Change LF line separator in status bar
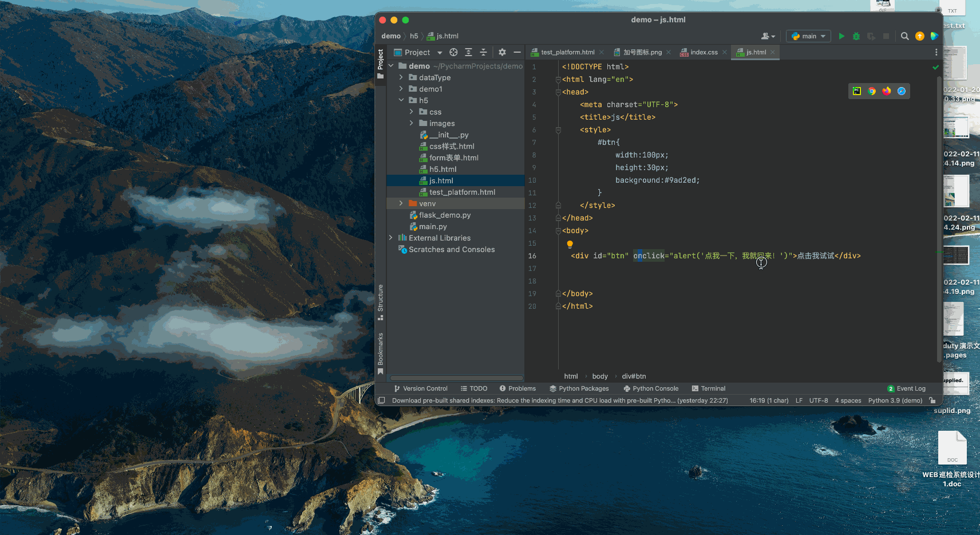Viewport: 980px width, 535px height. [799, 400]
